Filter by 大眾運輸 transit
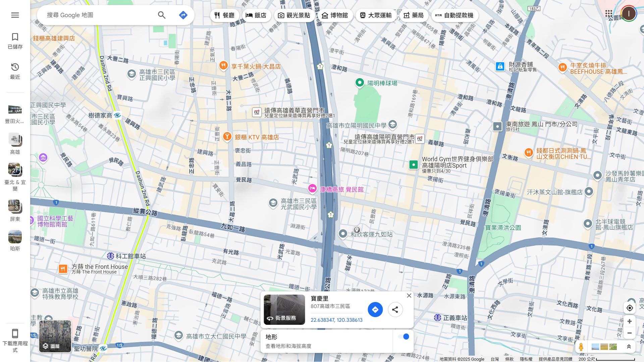This screenshot has width=644, height=362. point(376,15)
